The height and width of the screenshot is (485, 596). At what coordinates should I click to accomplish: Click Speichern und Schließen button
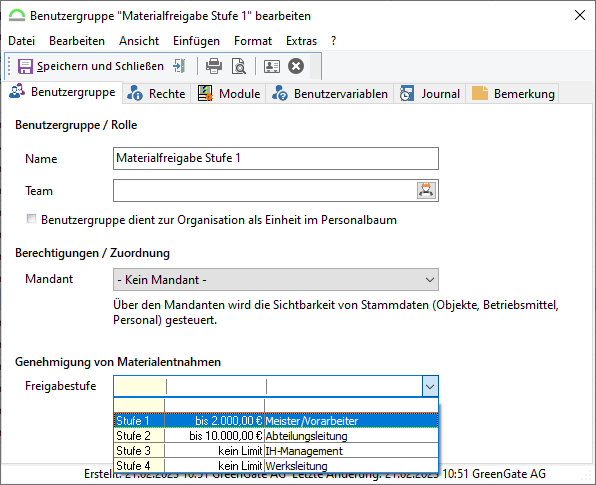[91, 66]
